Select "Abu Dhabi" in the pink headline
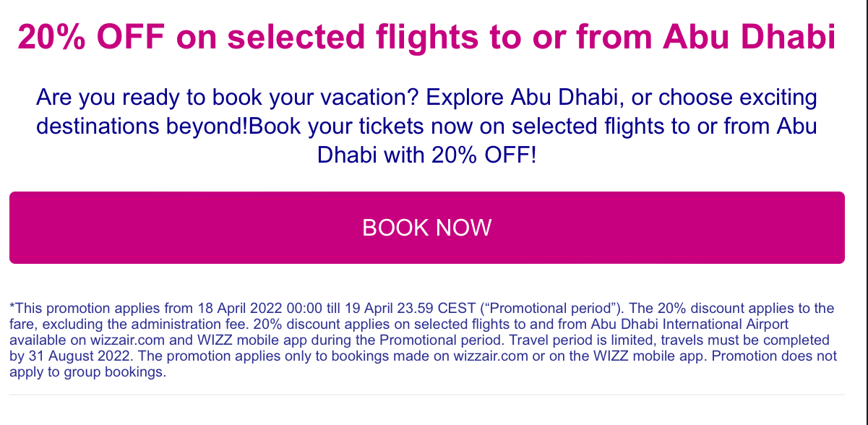Image resolution: width=868 pixels, height=425 pixels. click(748, 38)
